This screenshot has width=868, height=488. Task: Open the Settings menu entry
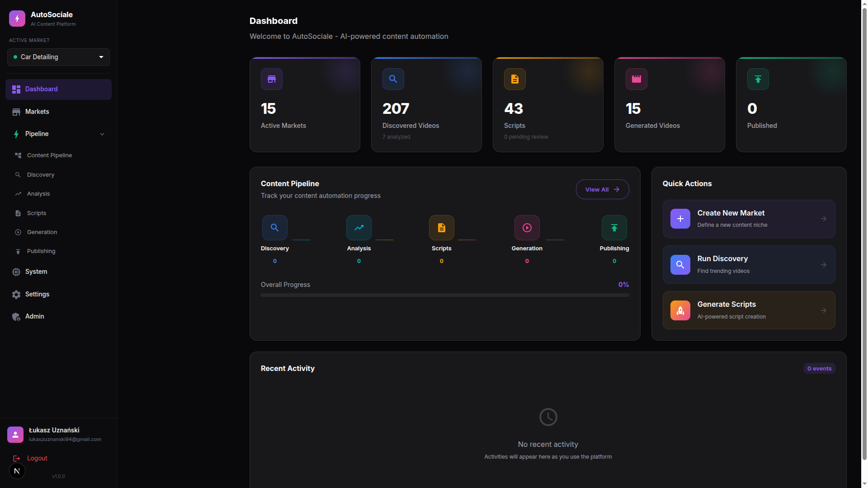[x=37, y=294]
